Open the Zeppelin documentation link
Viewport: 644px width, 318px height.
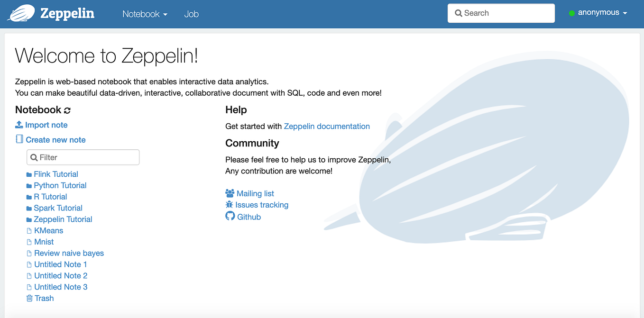pyautogui.click(x=327, y=126)
